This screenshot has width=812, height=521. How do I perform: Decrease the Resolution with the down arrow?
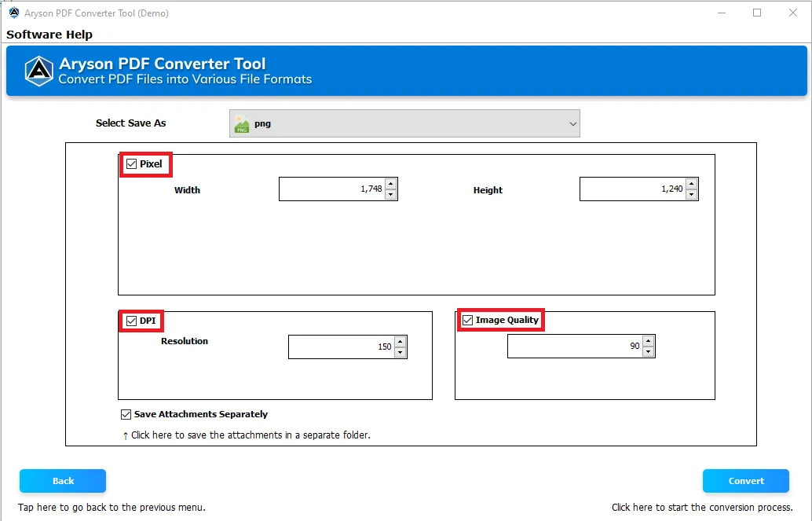(400, 353)
